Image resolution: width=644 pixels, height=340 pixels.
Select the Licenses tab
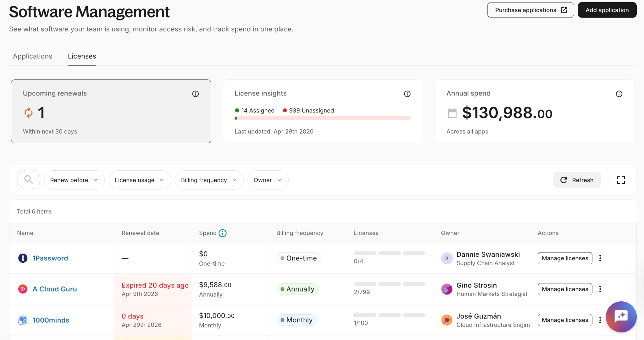pos(82,56)
